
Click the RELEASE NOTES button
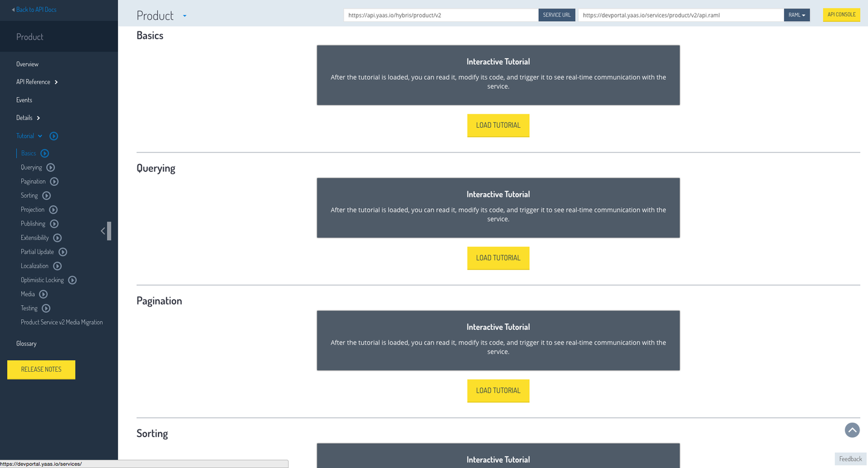point(41,369)
